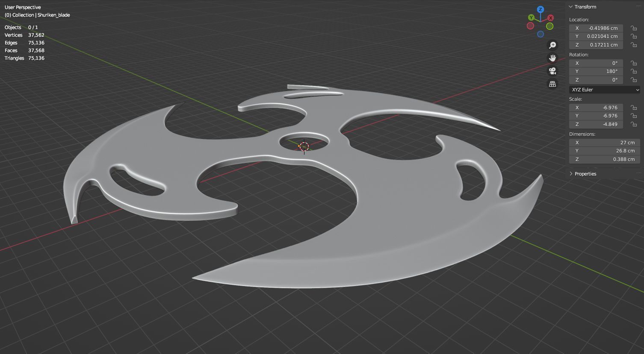Click the red X axis gizmo ball

551,18
